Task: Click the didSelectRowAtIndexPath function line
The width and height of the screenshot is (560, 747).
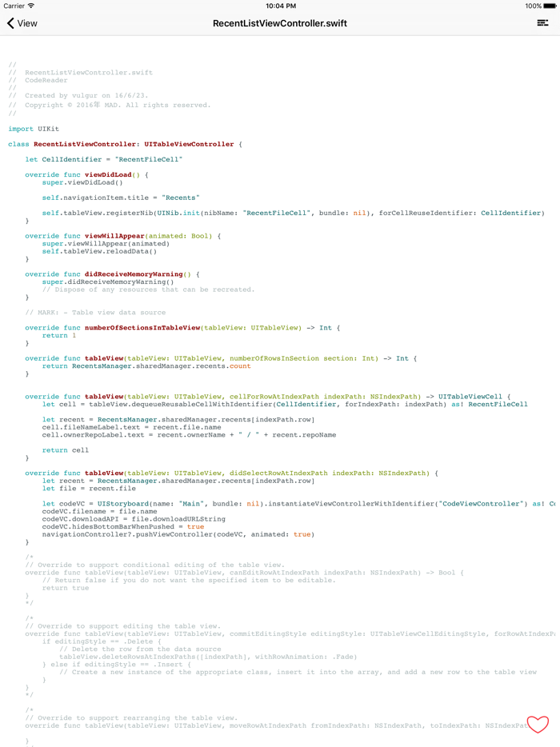Action: tap(232, 473)
